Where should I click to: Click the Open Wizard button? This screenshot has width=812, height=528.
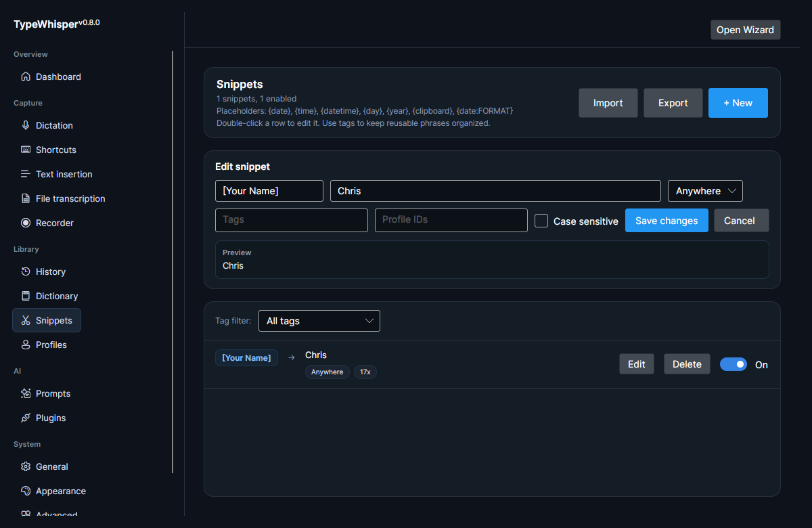click(x=745, y=30)
